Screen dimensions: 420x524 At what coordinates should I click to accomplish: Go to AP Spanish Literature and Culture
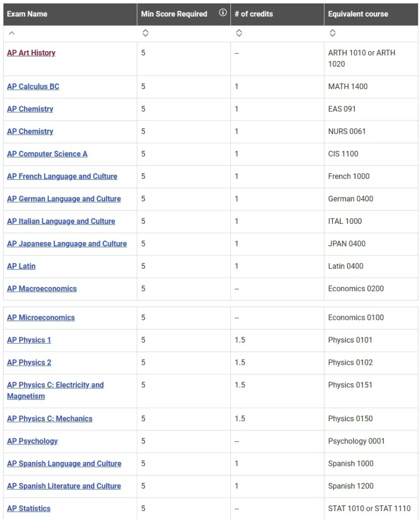pos(64,486)
